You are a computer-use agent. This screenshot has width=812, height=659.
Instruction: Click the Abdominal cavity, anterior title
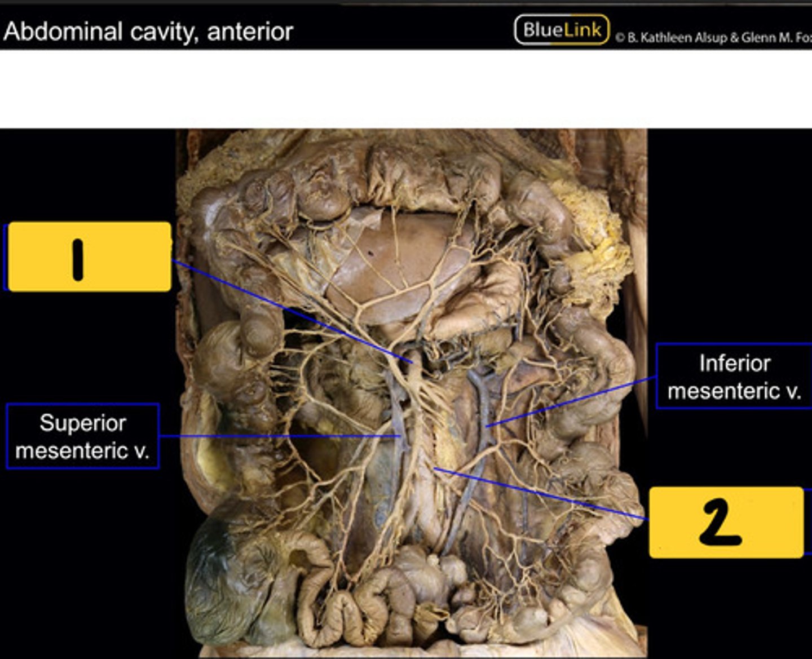(148, 32)
